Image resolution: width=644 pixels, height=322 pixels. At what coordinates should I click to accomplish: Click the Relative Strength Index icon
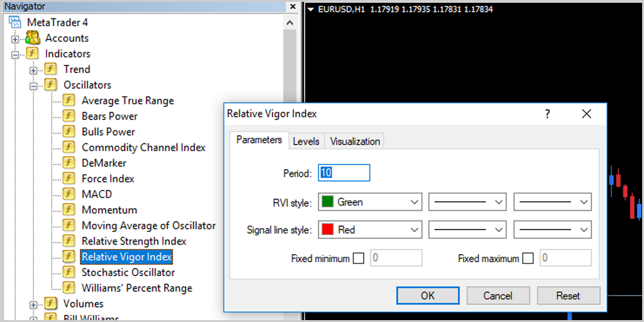[69, 241]
